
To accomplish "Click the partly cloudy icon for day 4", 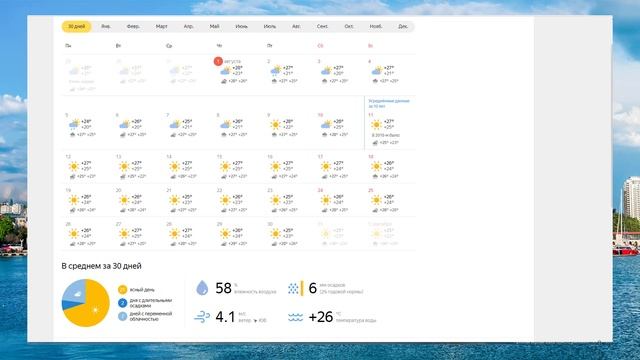I will tap(377, 71).
